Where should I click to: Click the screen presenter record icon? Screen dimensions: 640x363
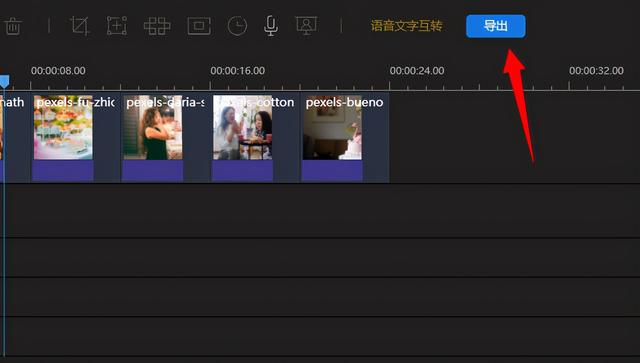(306, 26)
